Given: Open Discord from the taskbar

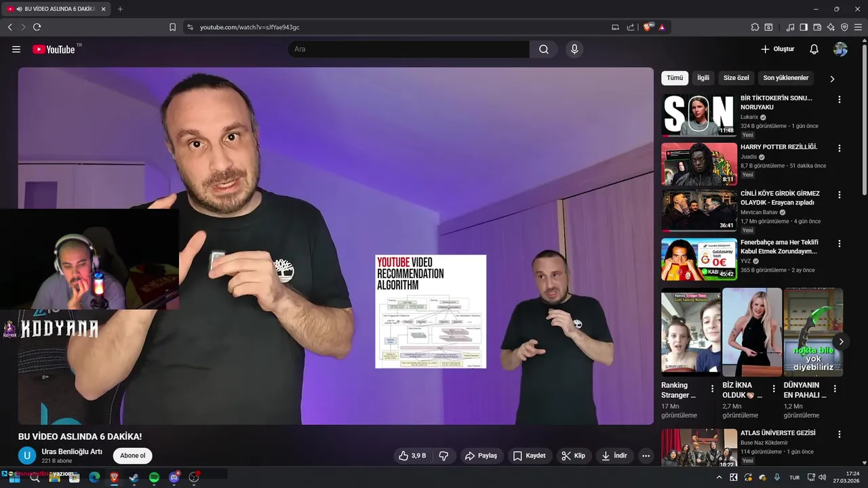Looking at the screenshot, I should coord(174,478).
